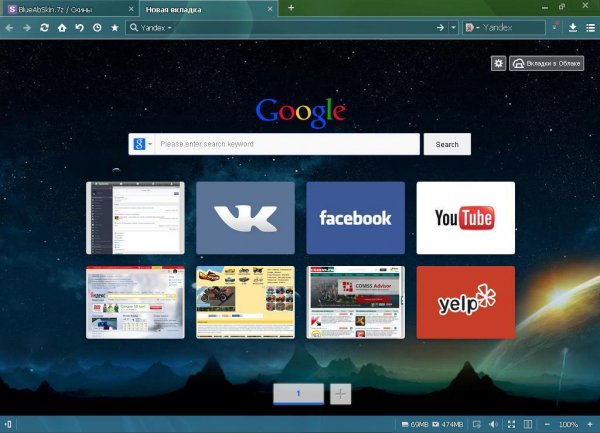Expand the Google engine selector in page search
The width and height of the screenshot is (600, 433).
[143, 144]
